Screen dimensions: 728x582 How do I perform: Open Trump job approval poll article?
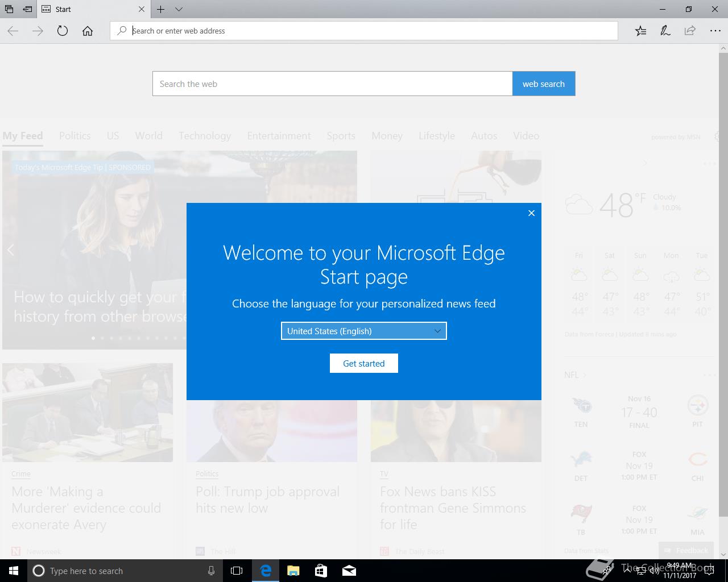point(267,500)
